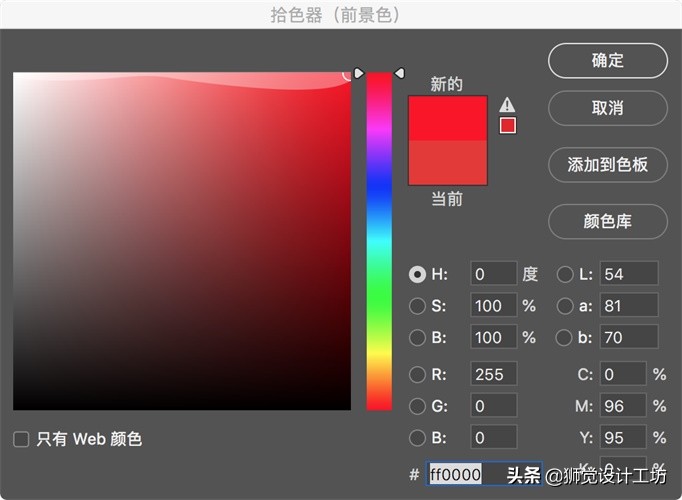The height and width of the screenshot is (500, 682).
Task: Click the RGB blue B value field
Action: click(494, 438)
